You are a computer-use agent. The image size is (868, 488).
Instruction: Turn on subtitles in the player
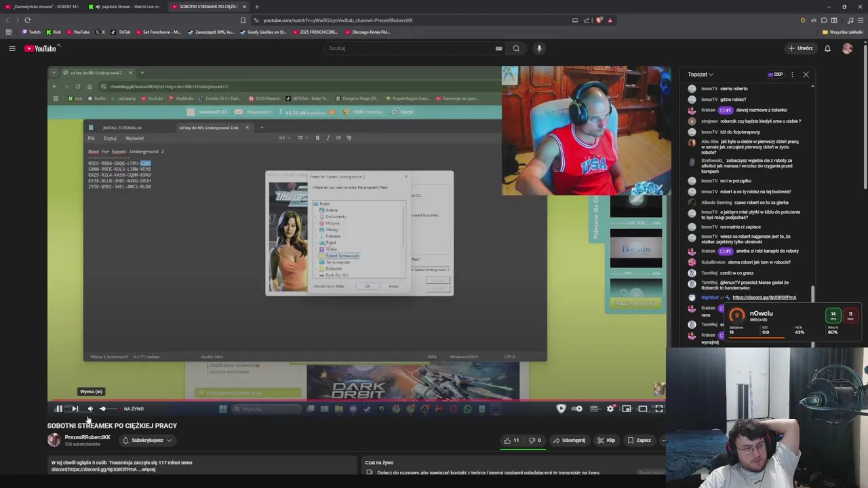[594, 409]
